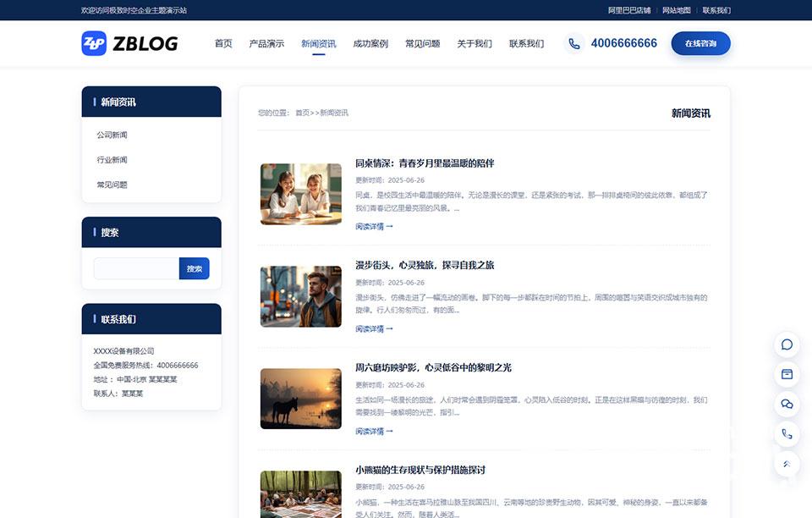Screen dimensions: 812x518
Task: Click the 4006666666 phone number in header
Action: tap(624, 43)
